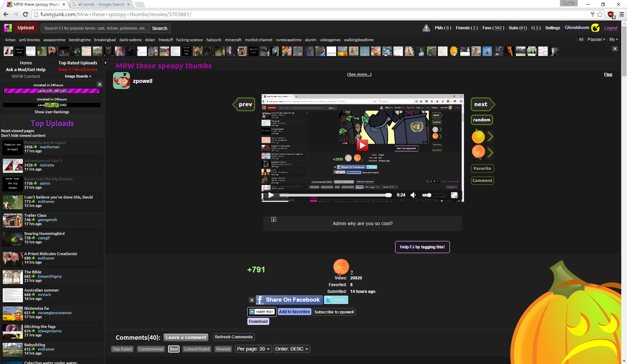Screen dimensions: 627x364
Task: Select the Newest comment sort option
Action: (x=223, y=349)
